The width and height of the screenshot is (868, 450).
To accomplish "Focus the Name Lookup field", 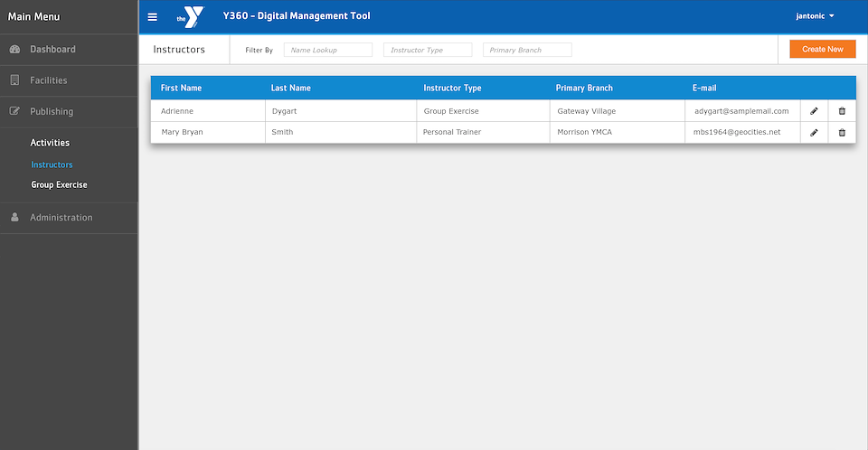I will coord(328,50).
